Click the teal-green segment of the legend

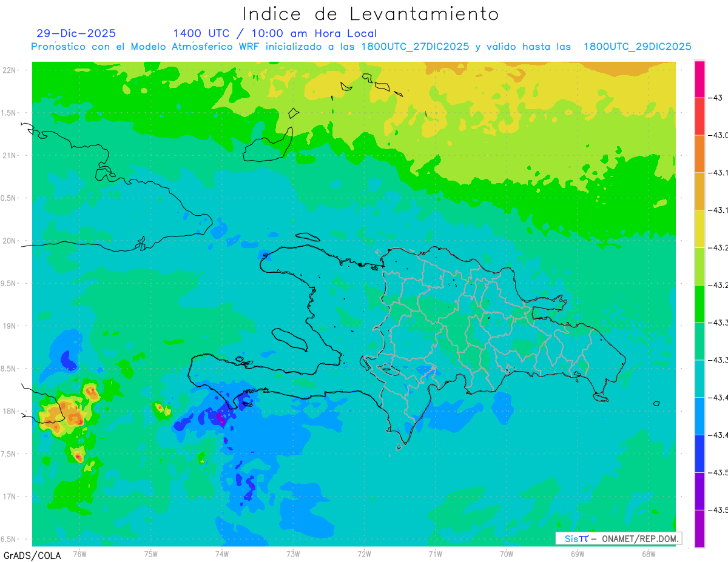pyautogui.click(x=699, y=341)
